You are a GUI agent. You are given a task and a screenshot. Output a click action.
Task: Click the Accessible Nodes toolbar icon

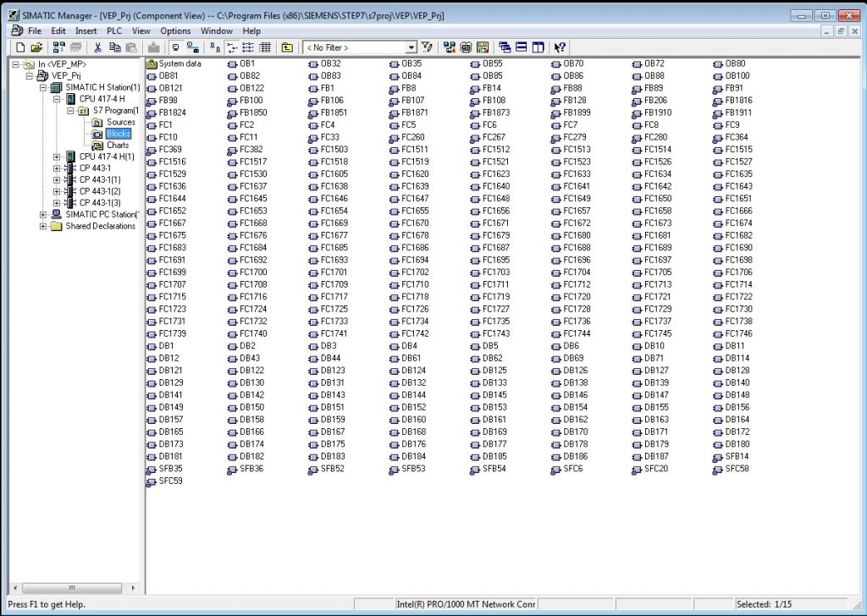pos(58,47)
